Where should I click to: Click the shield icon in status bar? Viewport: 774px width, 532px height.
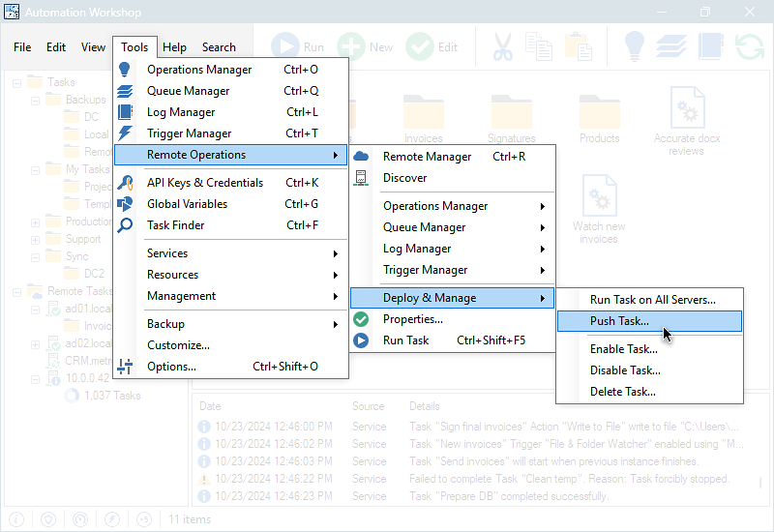(48, 519)
